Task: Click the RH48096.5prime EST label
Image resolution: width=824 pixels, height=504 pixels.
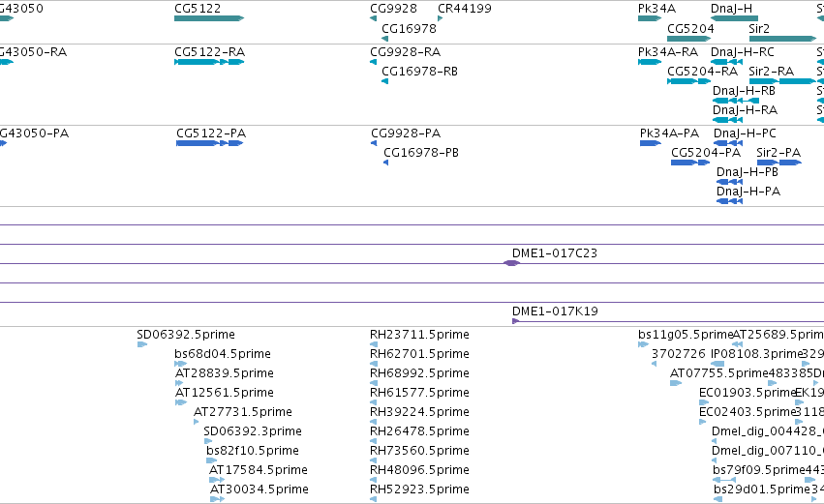Action: [419, 470]
